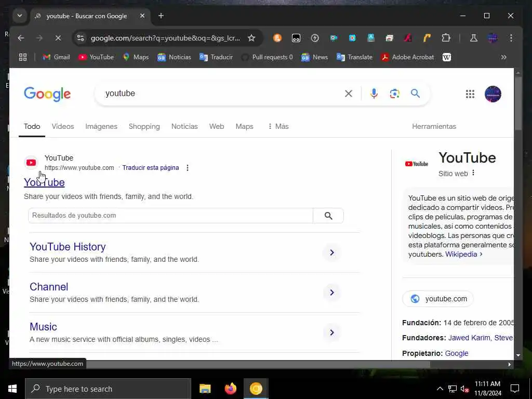Switch to the Web tab

pyautogui.click(x=217, y=126)
